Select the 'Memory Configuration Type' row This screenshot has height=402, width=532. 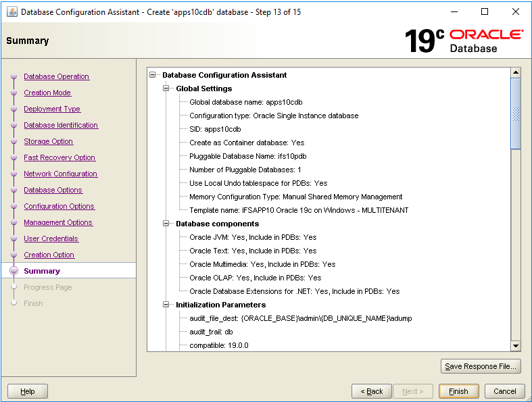tap(295, 197)
